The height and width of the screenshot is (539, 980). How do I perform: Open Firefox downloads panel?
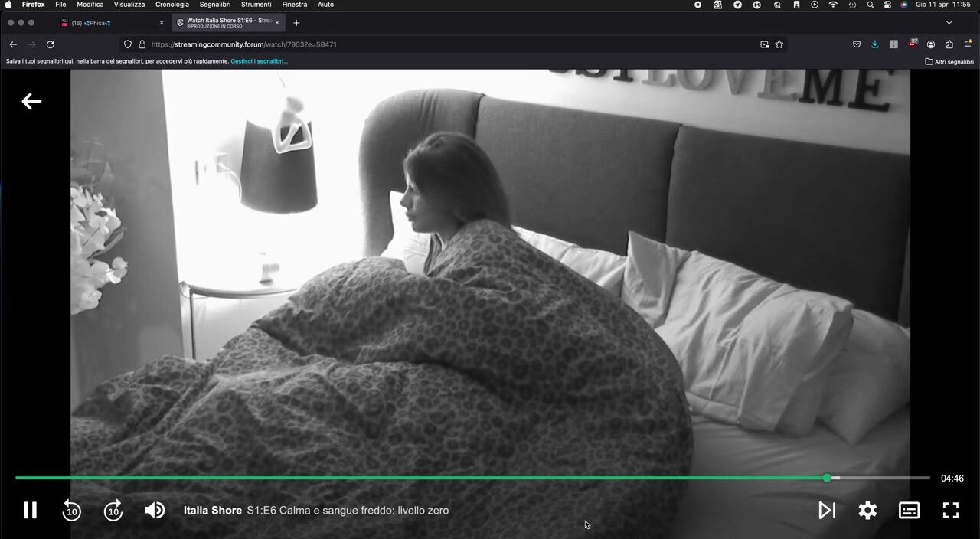[x=875, y=44]
